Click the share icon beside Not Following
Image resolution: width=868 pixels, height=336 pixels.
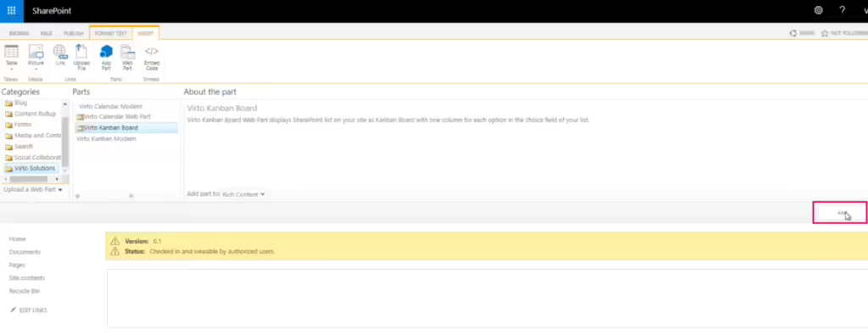[793, 33]
